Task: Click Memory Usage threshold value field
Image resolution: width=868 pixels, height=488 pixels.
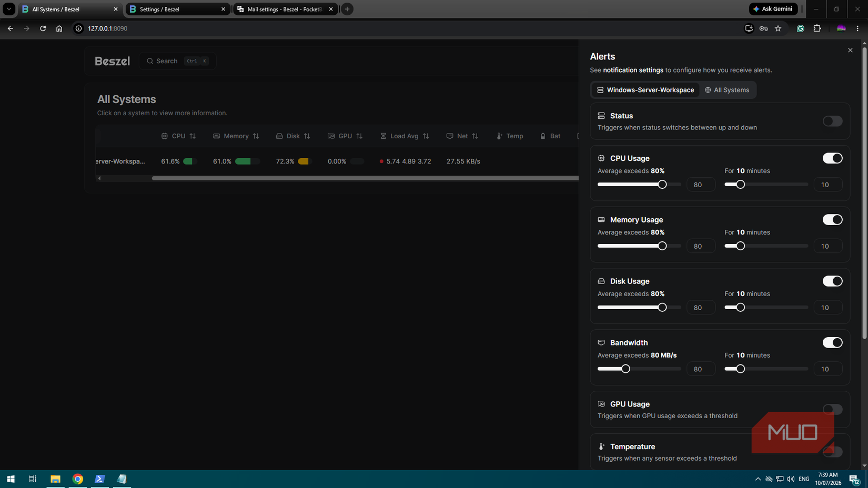Action: [x=701, y=246]
